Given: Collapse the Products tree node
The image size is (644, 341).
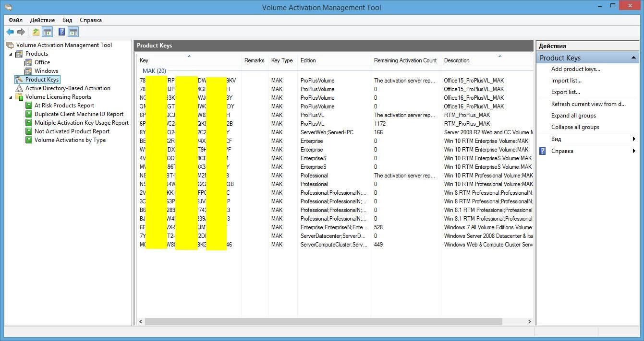Looking at the screenshot, I should (x=11, y=54).
